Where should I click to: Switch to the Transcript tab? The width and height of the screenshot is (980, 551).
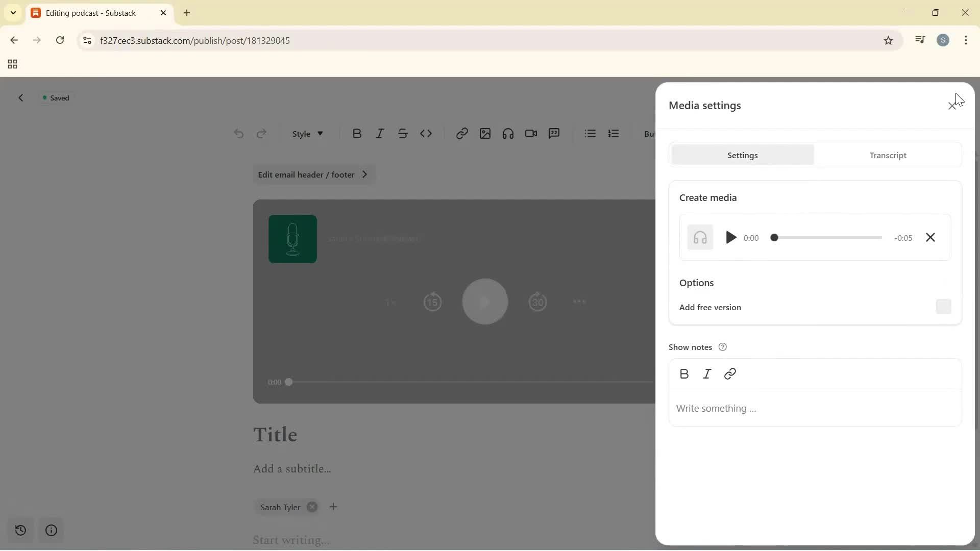[888, 155]
